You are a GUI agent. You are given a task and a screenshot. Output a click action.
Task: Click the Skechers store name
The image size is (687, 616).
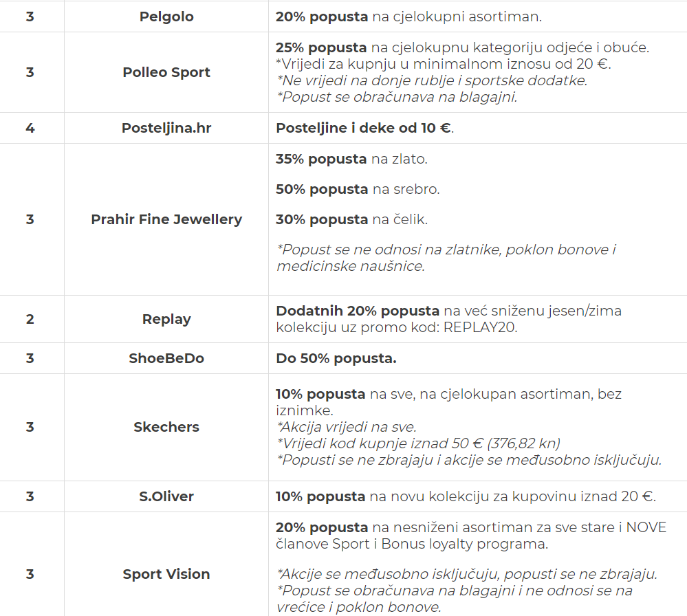coord(166,427)
